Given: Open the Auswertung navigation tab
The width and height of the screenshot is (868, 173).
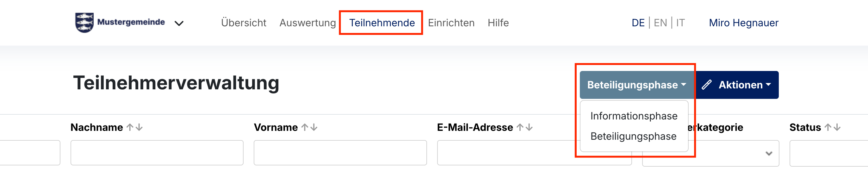Looking at the screenshot, I should coord(308,23).
